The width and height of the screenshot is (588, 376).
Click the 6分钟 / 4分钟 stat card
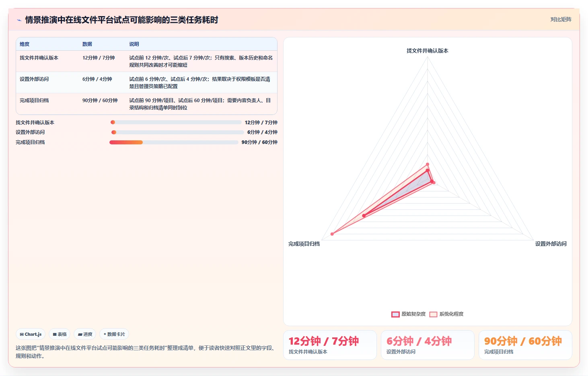pyautogui.click(x=428, y=345)
